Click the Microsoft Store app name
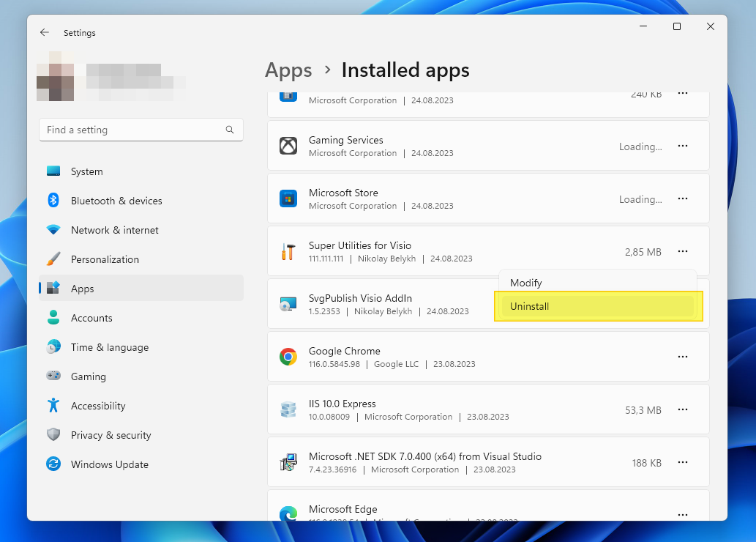 tap(343, 193)
